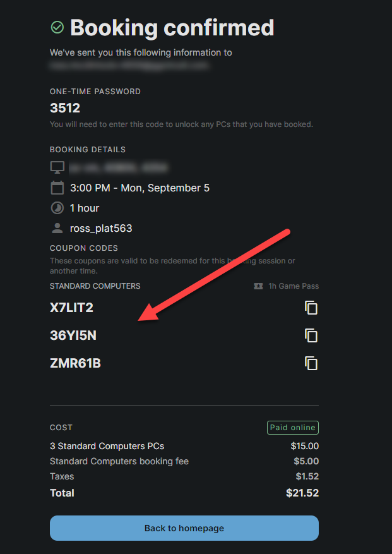The width and height of the screenshot is (392, 554).
Task: Click the 1h Game Pass label
Action: (294, 286)
